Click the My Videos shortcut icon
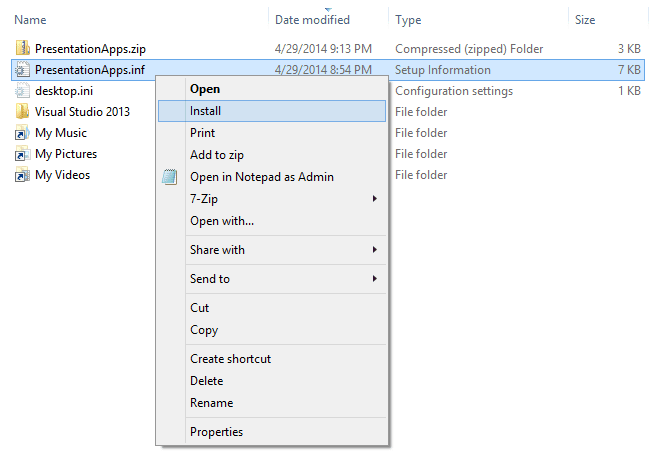This screenshot has height=468, width=669. [22, 175]
